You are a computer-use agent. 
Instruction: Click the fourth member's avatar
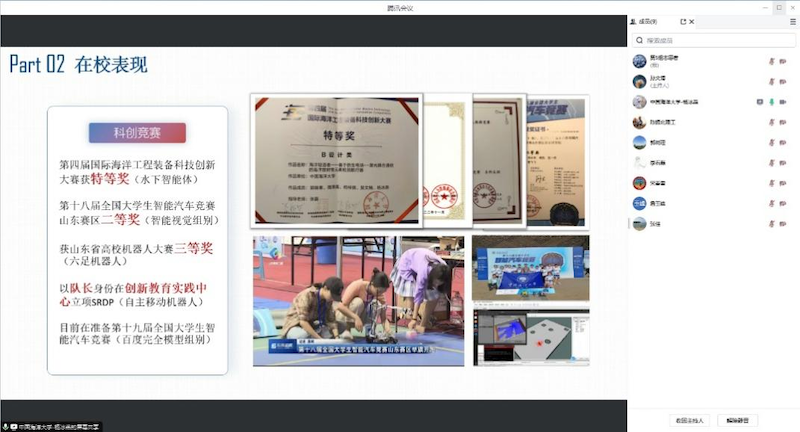click(639, 122)
